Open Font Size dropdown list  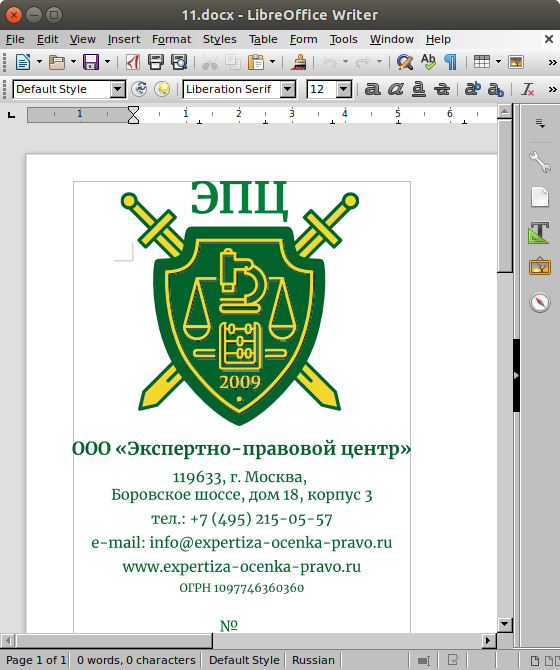343,89
